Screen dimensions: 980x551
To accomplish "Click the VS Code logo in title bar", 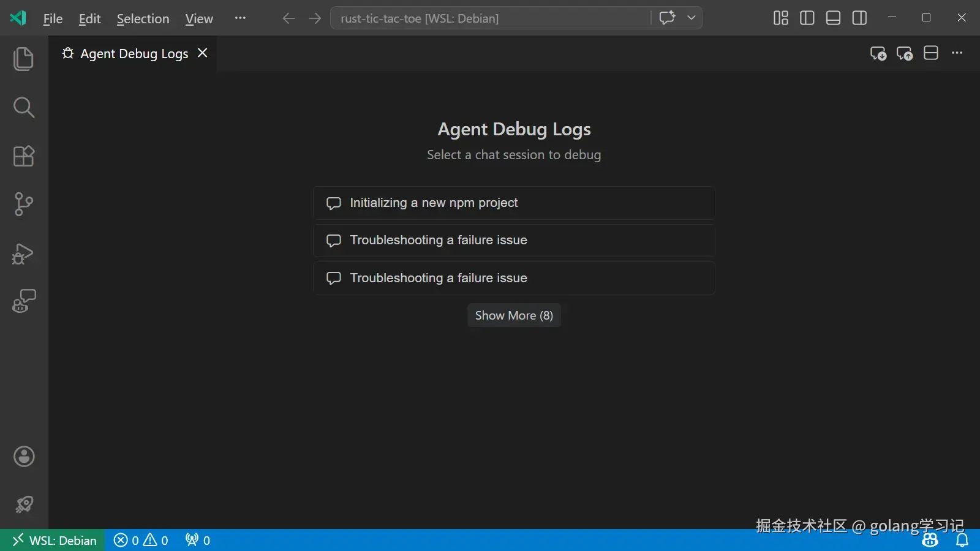I will click(18, 18).
